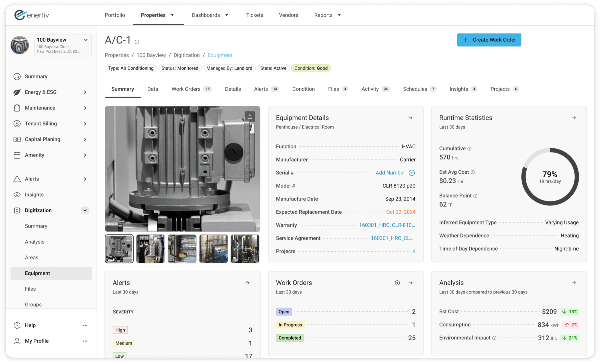Image resolution: width=600 pixels, height=364 pixels.
Task: Open the Tickets menu item
Action: pyautogui.click(x=254, y=15)
